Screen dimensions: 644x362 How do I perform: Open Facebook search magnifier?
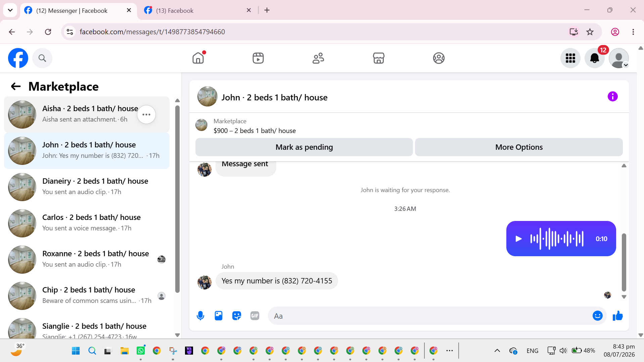point(42,58)
